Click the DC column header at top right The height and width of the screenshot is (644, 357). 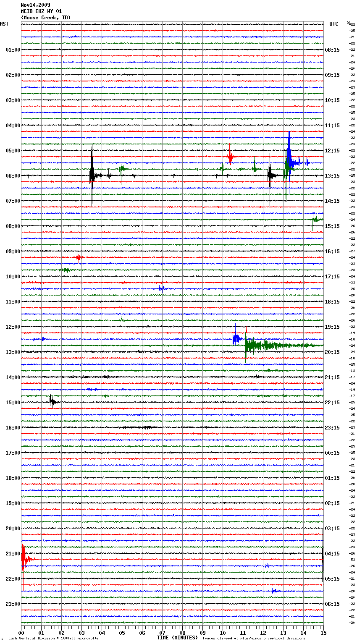(x=349, y=23)
